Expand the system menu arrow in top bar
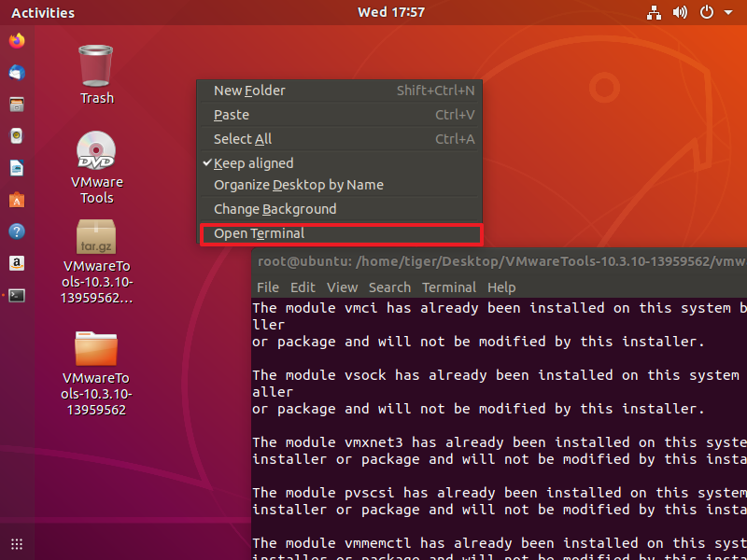 [728, 13]
